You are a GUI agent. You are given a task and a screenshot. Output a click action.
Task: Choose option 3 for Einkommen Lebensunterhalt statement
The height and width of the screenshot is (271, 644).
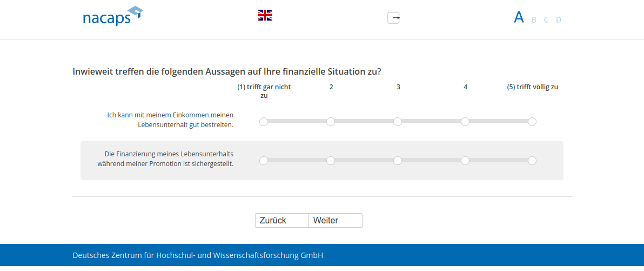coord(398,122)
